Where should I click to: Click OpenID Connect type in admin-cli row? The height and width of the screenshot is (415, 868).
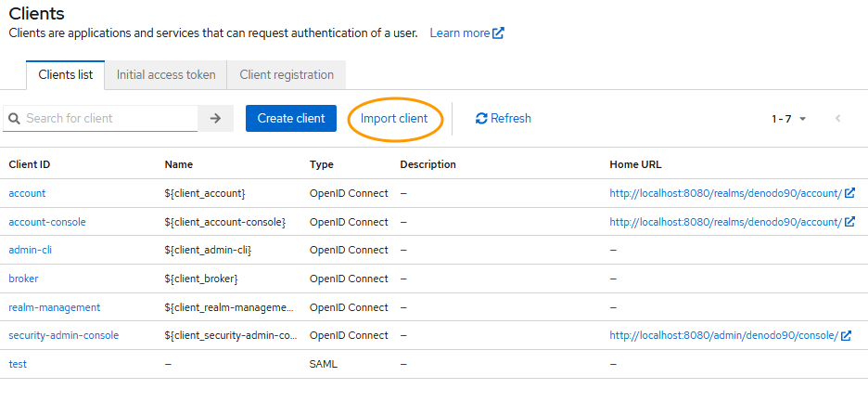tap(349, 250)
